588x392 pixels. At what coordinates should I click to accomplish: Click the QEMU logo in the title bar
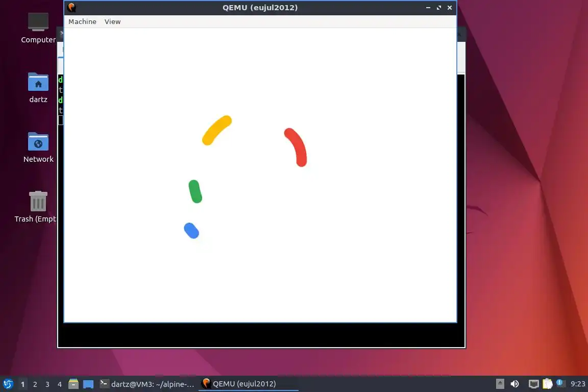[x=71, y=8]
